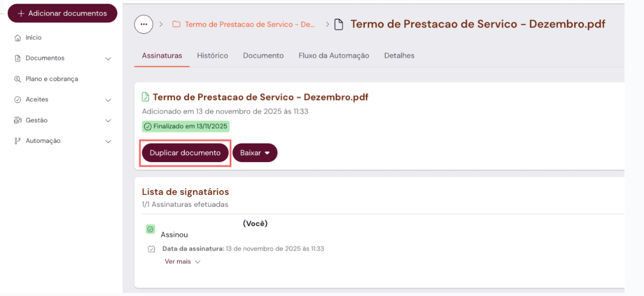
Task: Expand the Documentos sidebar section
Action: point(108,59)
